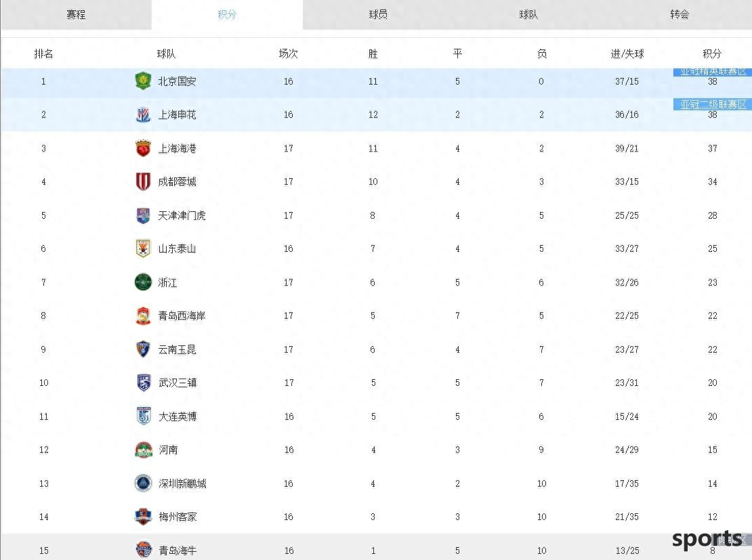Open the 云南玉昆 team link
The image size is (752, 560).
(177, 349)
